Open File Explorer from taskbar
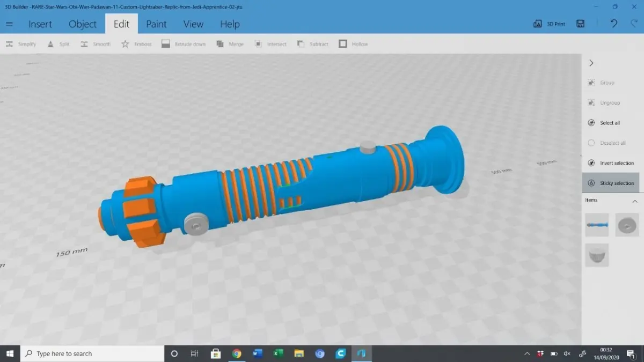The height and width of the screenshot is (362, 644). point(299,353)
